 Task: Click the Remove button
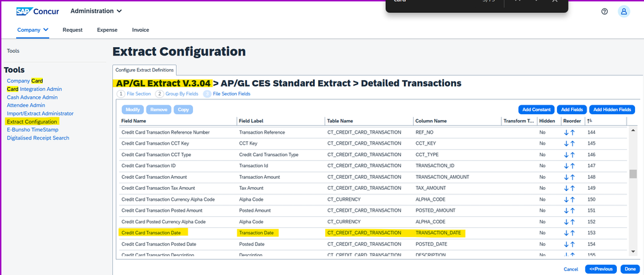(159, 110)
